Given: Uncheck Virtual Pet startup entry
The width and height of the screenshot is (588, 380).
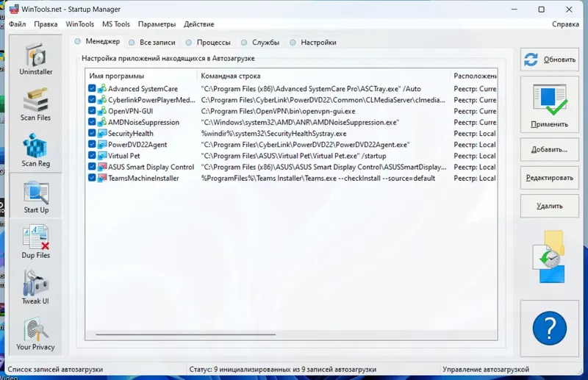Looking at the screenshot, I should coord(92,155).
